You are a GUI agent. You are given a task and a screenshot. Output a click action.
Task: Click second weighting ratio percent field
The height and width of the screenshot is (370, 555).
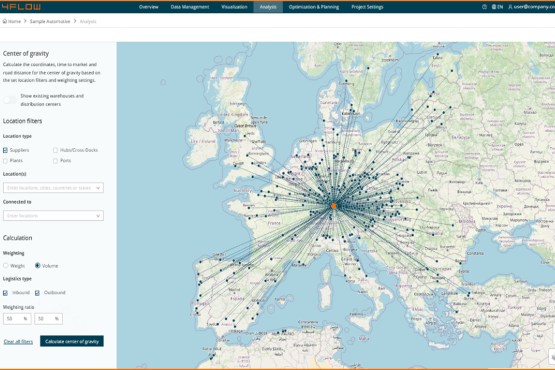[48, 319]
